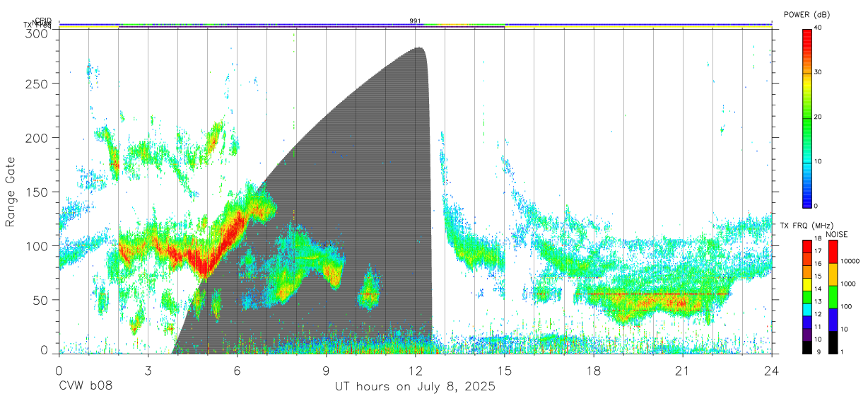This screenshot has height=401, width=868.
Task: Click the 300 range gate tick label
Action: (37, 33)
